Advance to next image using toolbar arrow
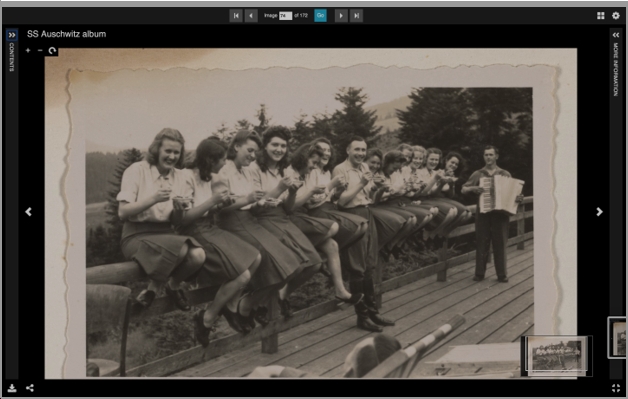Image resolution: width=628 pixels, height=399 pixels. click(x=341, y=16)
